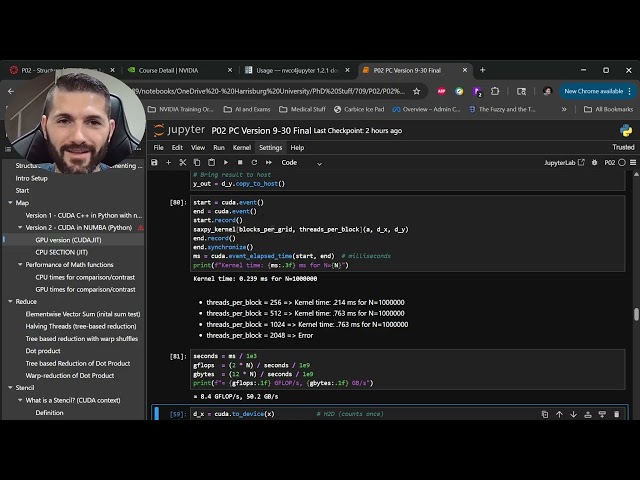Duplicate the active cell with the copy icon
This screenshot has width=640, height=480.
(x=545, y=414)
